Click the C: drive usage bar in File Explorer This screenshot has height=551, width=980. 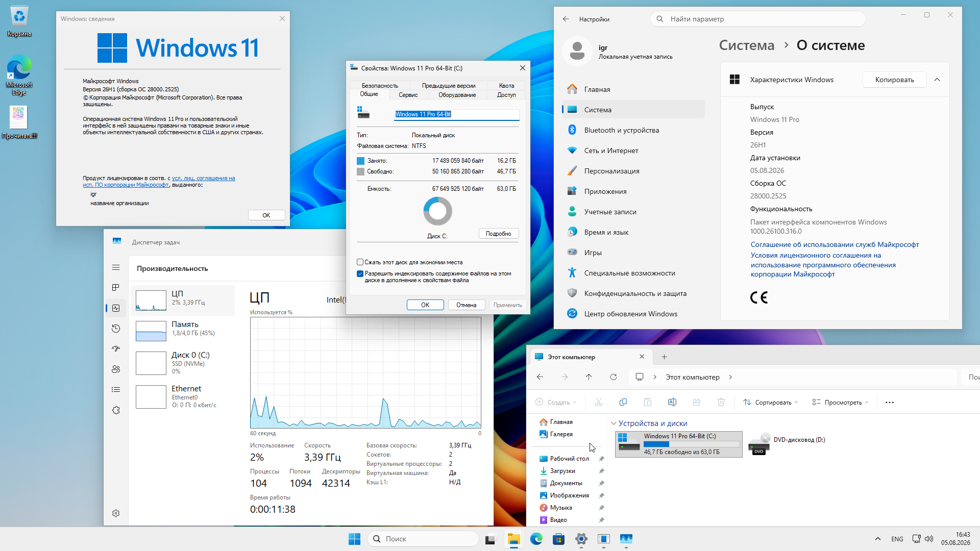tap(692, 444)
